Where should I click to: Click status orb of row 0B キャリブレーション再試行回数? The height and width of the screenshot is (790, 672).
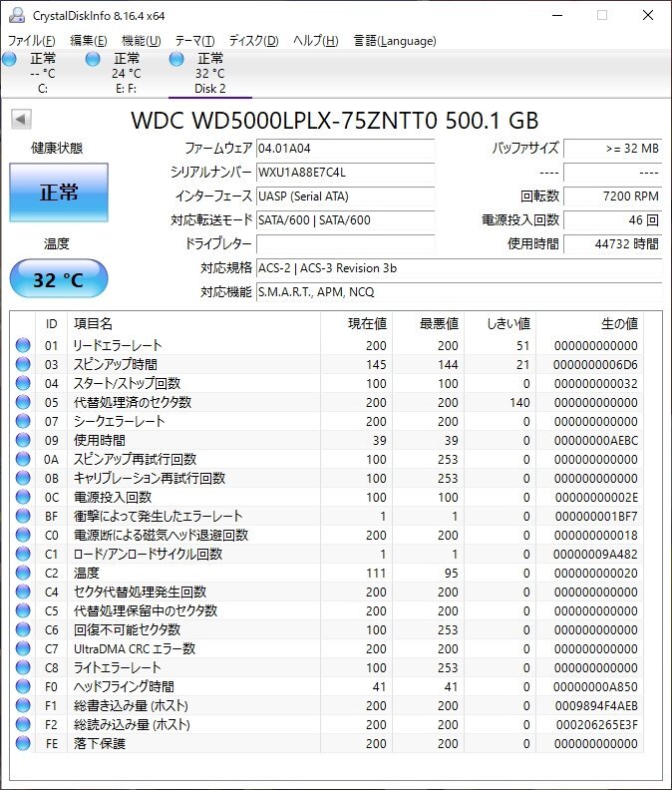23,478
